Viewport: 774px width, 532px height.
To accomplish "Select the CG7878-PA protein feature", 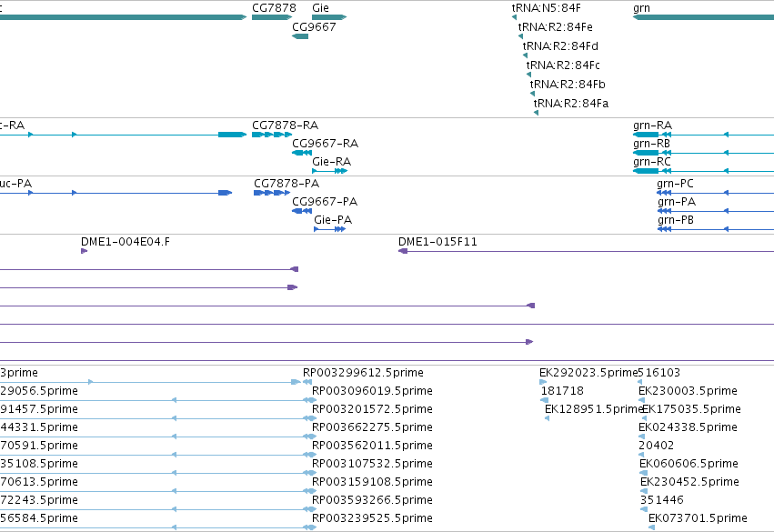I will (272, 193).
